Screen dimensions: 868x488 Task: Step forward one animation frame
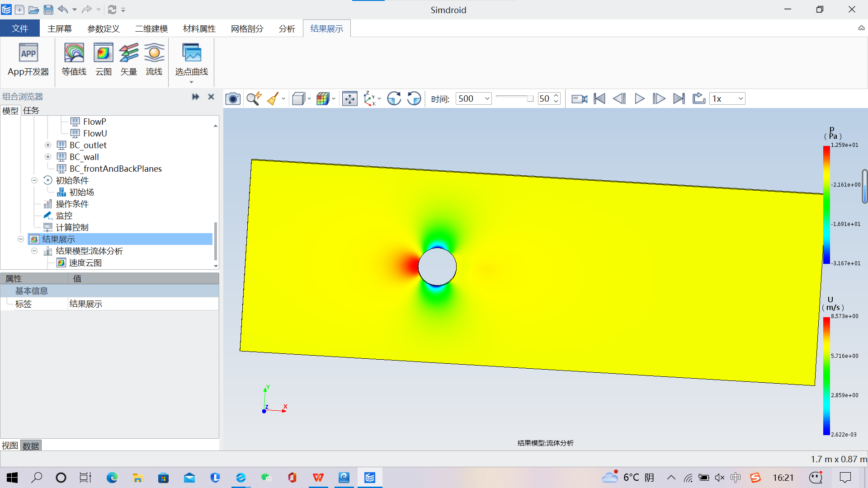tap(659, 99)
